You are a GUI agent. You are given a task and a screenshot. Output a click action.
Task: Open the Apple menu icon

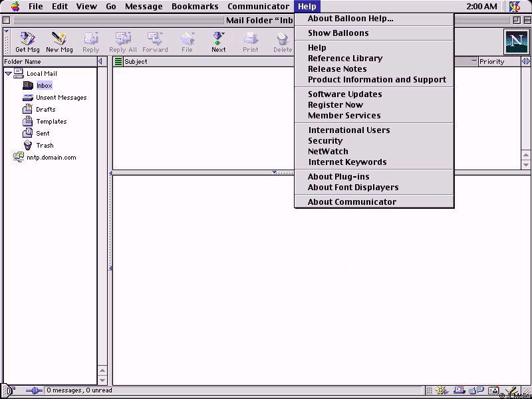[15, 6]
